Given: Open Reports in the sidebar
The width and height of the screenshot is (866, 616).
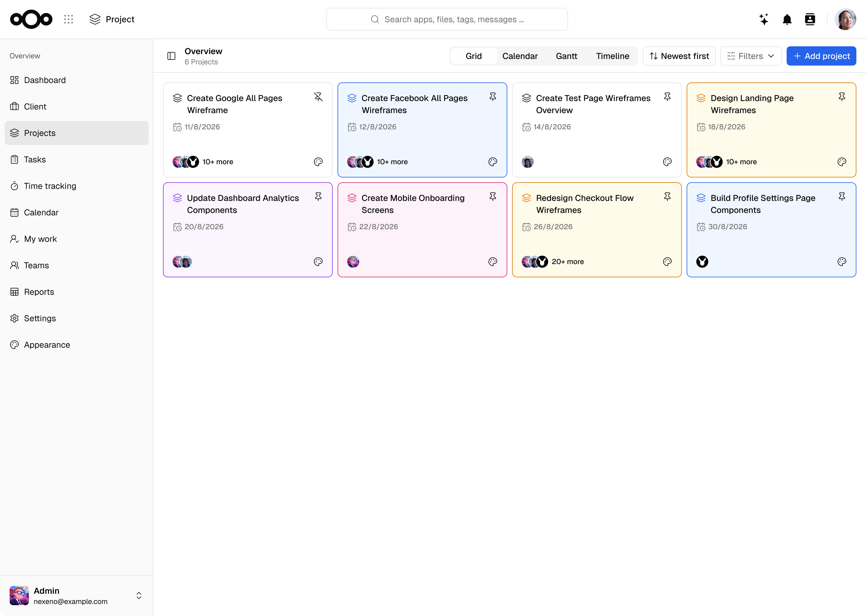Looking at the screenshot, I should 77,292.
